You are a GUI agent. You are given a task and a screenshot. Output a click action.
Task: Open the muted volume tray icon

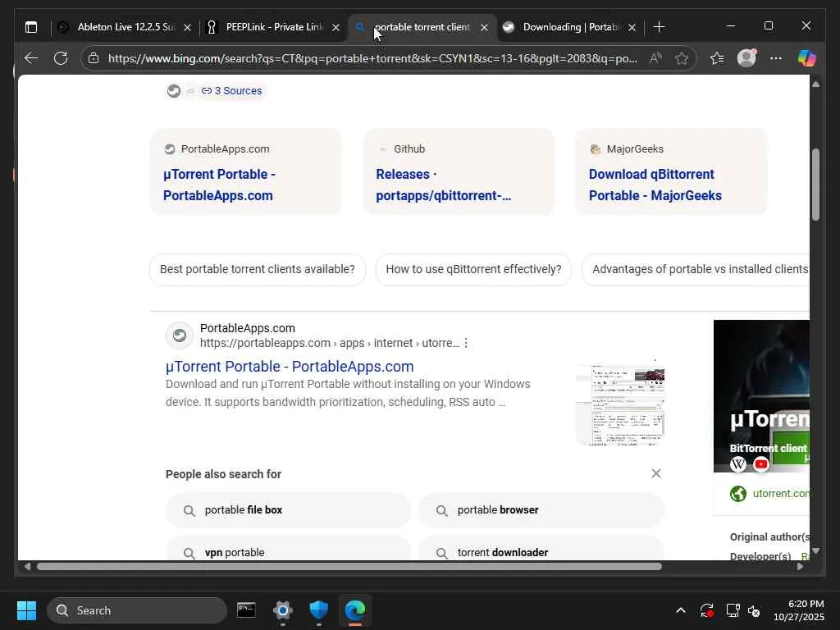point(755,610)
